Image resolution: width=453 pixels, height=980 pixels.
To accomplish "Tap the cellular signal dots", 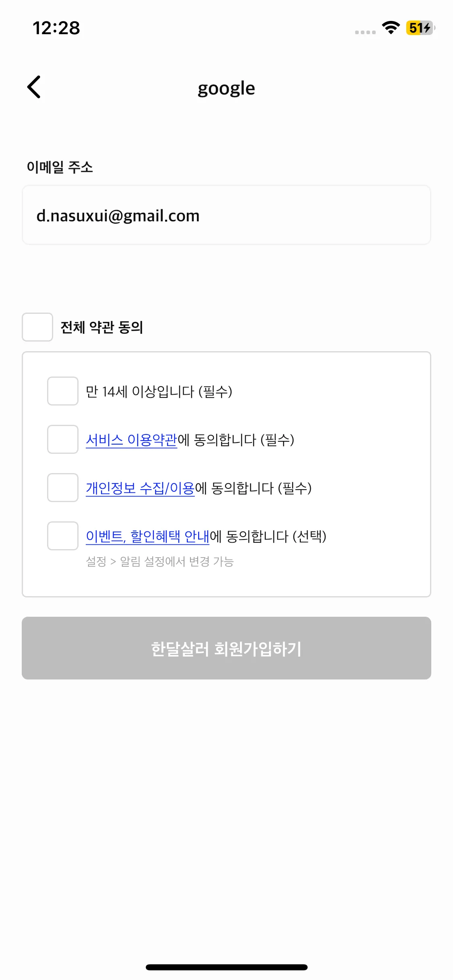I will coord(365,32).
